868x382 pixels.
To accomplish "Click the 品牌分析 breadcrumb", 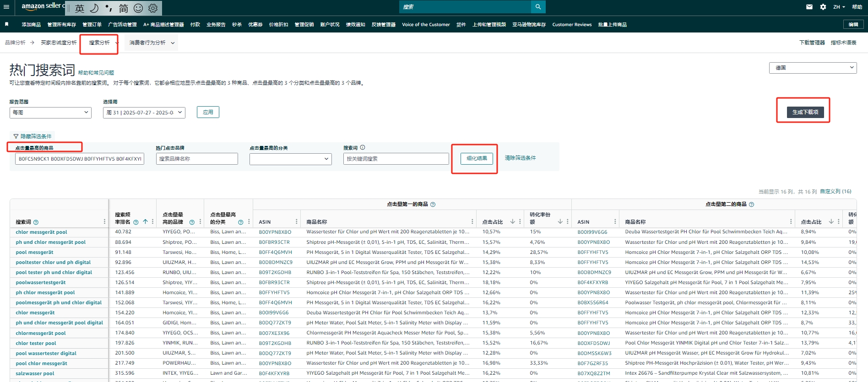I will click(x=15, y=43).
